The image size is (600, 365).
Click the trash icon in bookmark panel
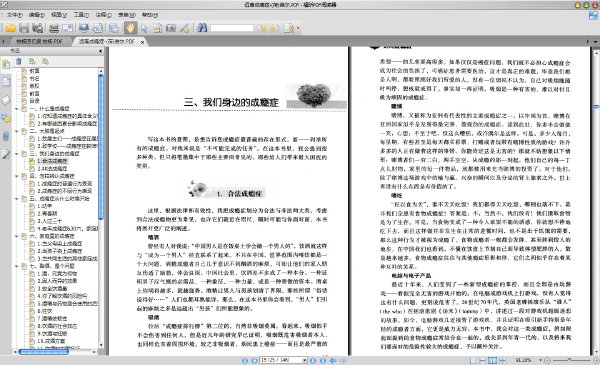pos(18,61)
